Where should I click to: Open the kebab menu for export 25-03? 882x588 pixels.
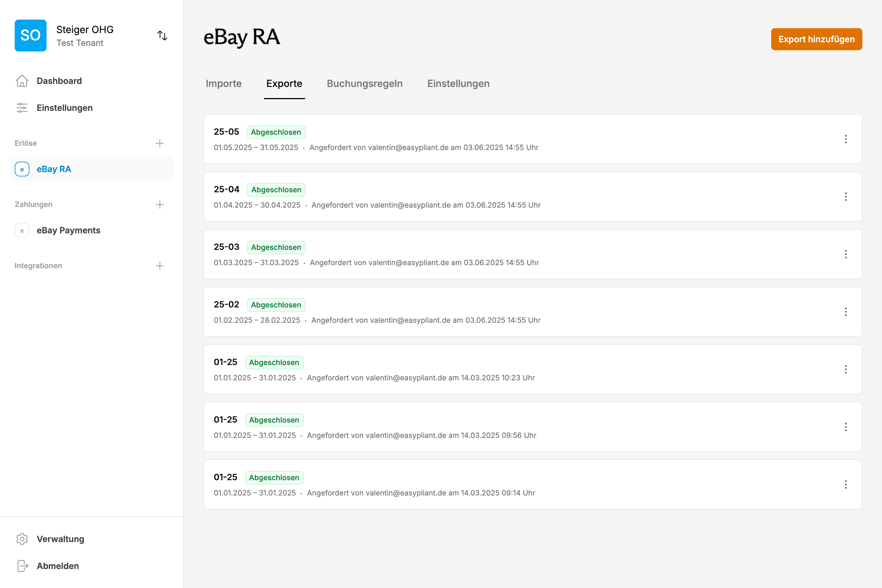pos(846,254)
